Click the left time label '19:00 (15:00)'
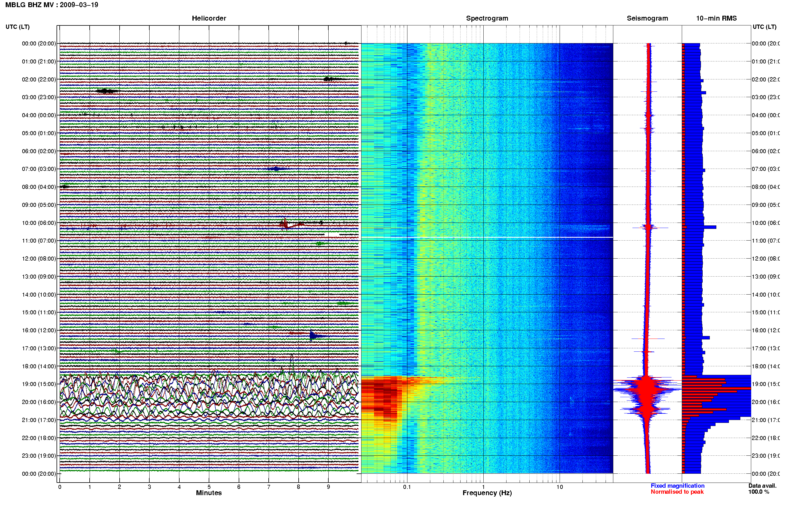The image size is (812, 508). (39, 384)
